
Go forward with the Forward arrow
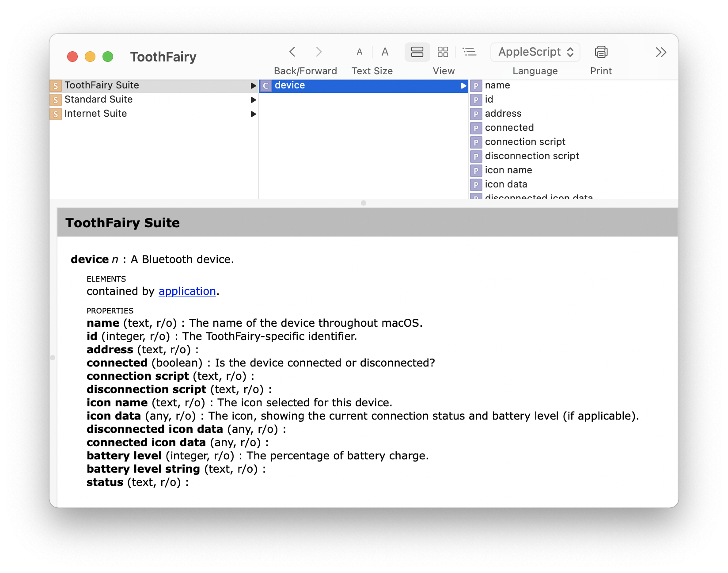318,52
